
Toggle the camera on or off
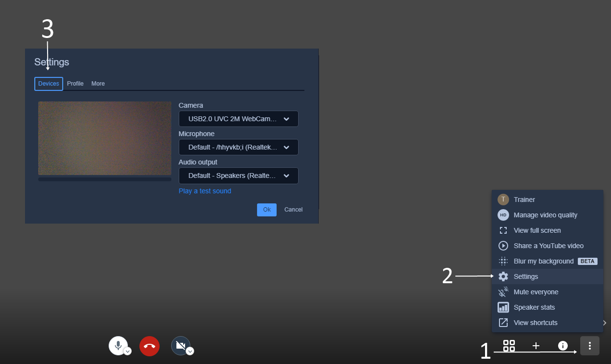point(181,345)
